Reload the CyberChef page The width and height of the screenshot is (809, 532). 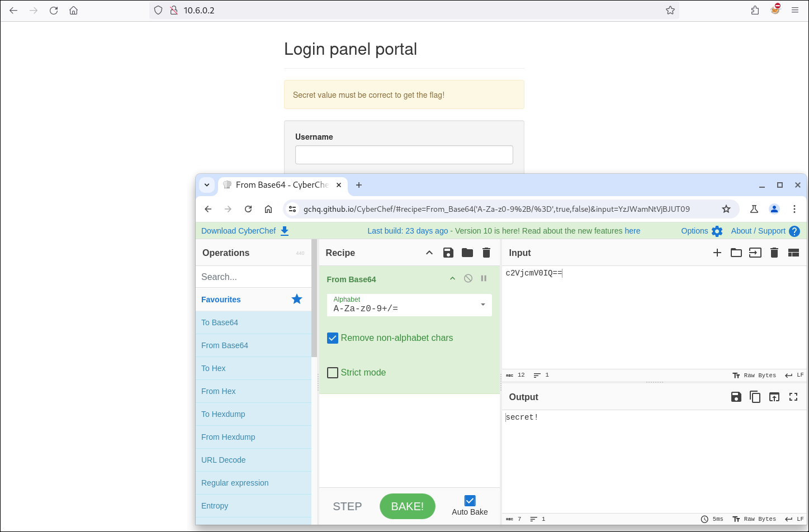pos(248,209)
